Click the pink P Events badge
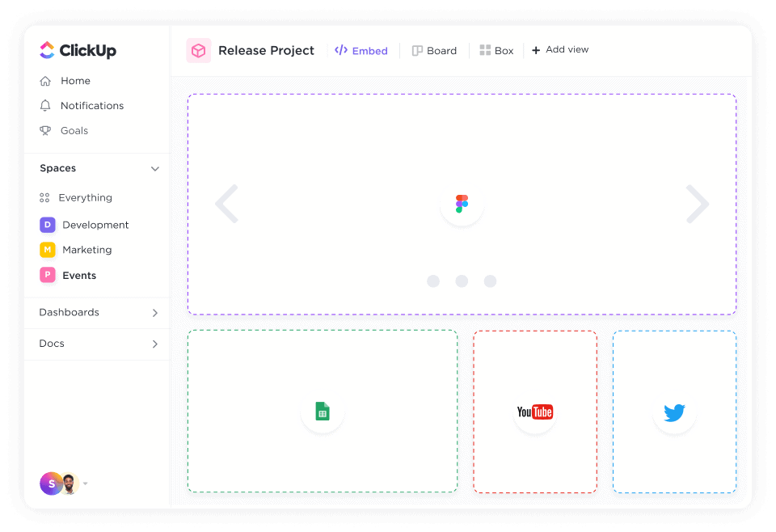 pyautogui.click(x=48, y=275)
